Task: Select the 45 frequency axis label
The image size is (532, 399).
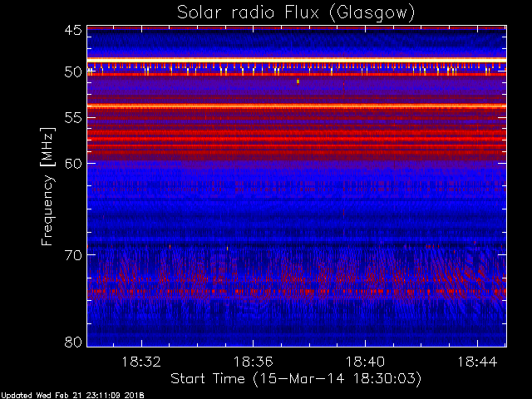Action: [73, 30]
